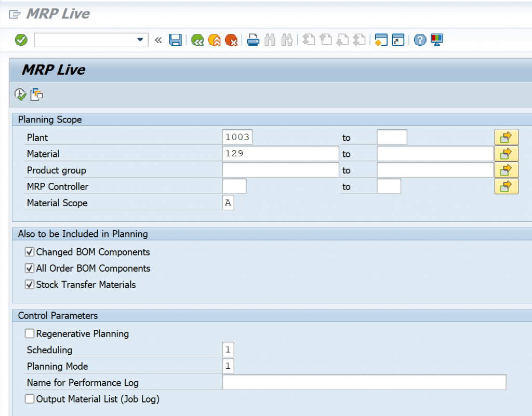Click the Create New Session icon

pyautogui.click(x=381, y=40)
